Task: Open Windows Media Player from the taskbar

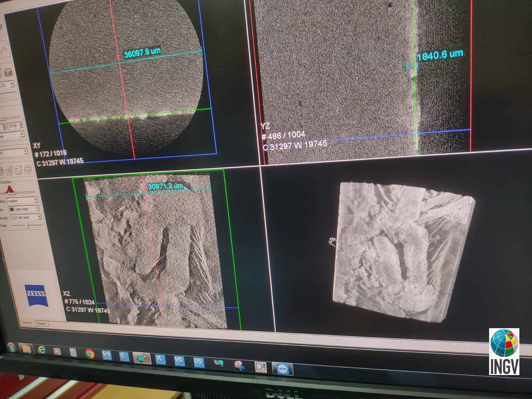Action: click(x=57, y=351)
